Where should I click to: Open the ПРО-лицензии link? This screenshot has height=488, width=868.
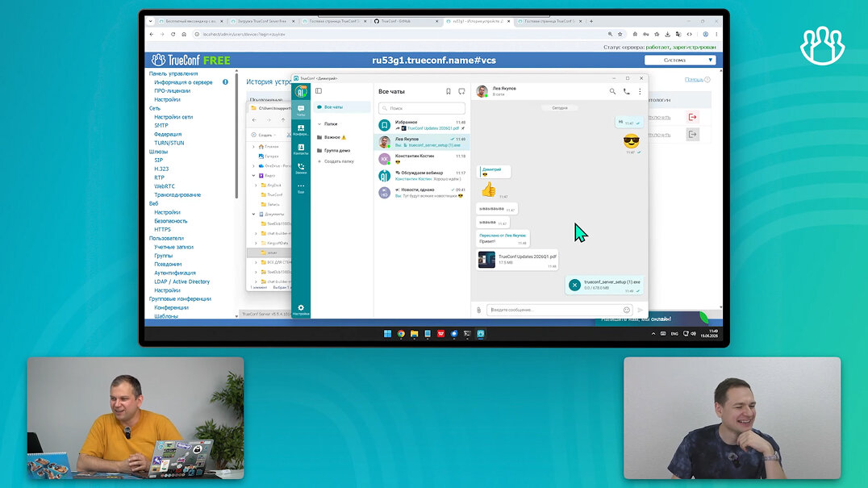172,90
